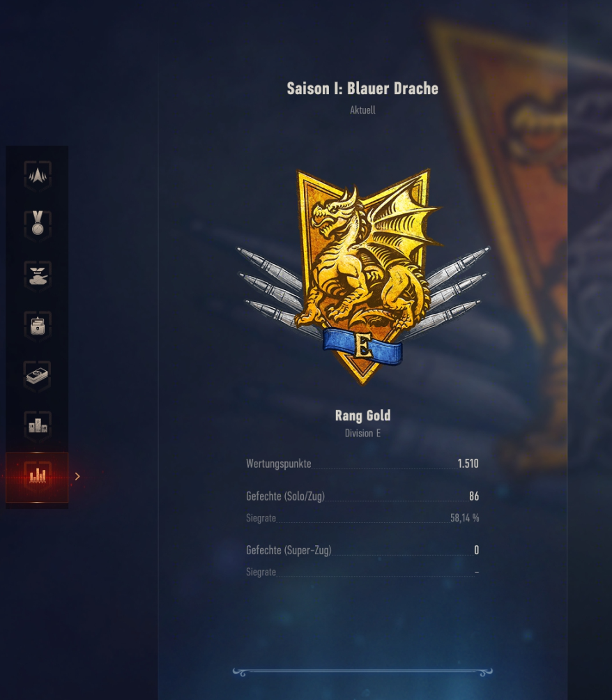Image resolution: width=612 pixels, height=700 pixels.
Task: Click the Division E label
Action: click(362, 433)
